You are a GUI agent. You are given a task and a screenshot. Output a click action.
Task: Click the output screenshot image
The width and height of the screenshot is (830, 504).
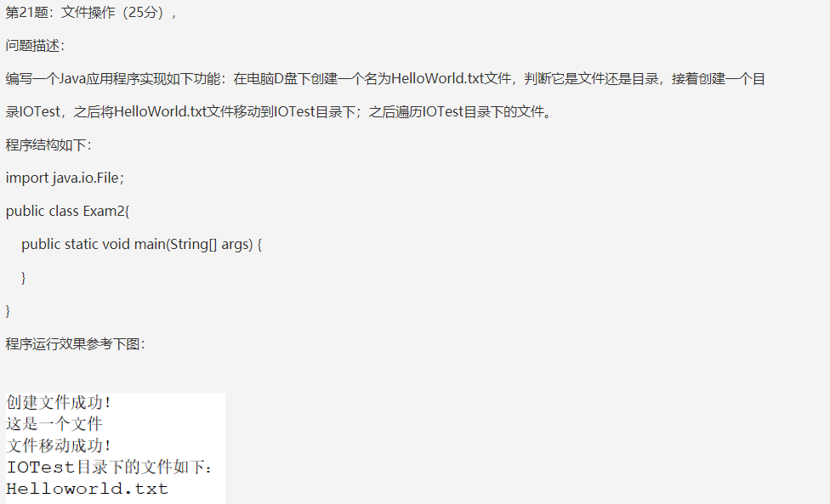116,448
